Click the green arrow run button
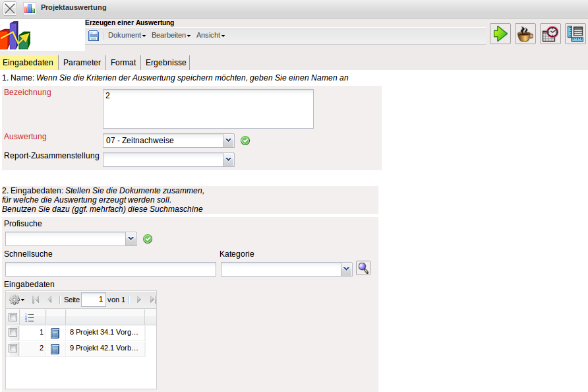 pos(500,34)
